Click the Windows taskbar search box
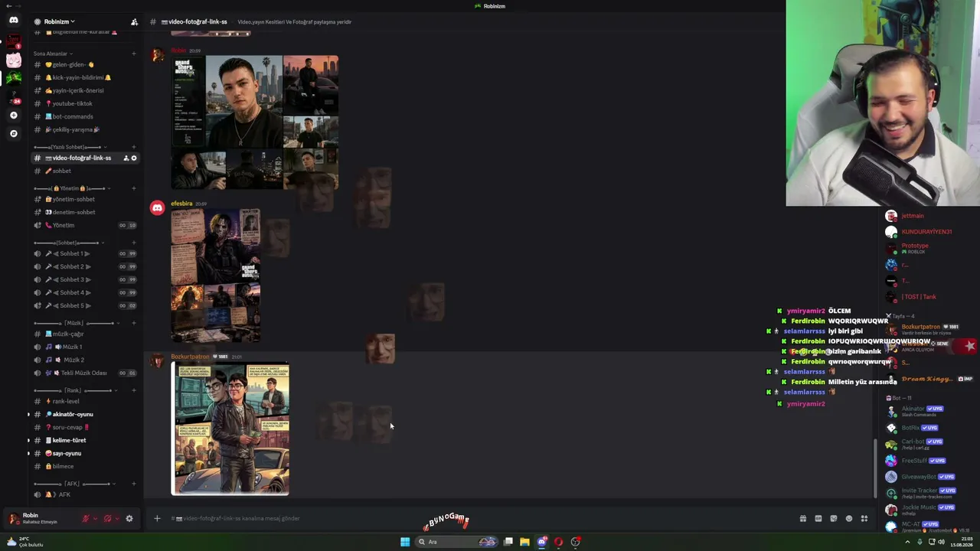980x551 pixels. pos(457,542)
